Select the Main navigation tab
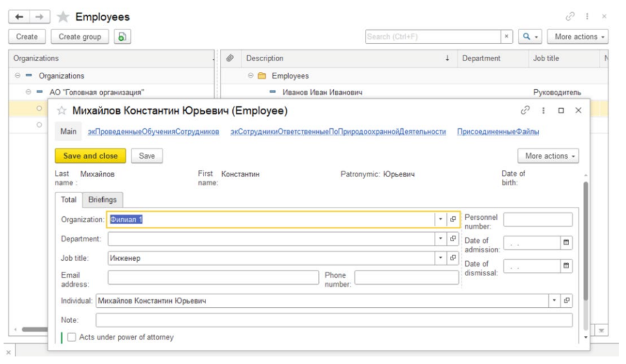The image size is (626, 364). pos(68,131)
